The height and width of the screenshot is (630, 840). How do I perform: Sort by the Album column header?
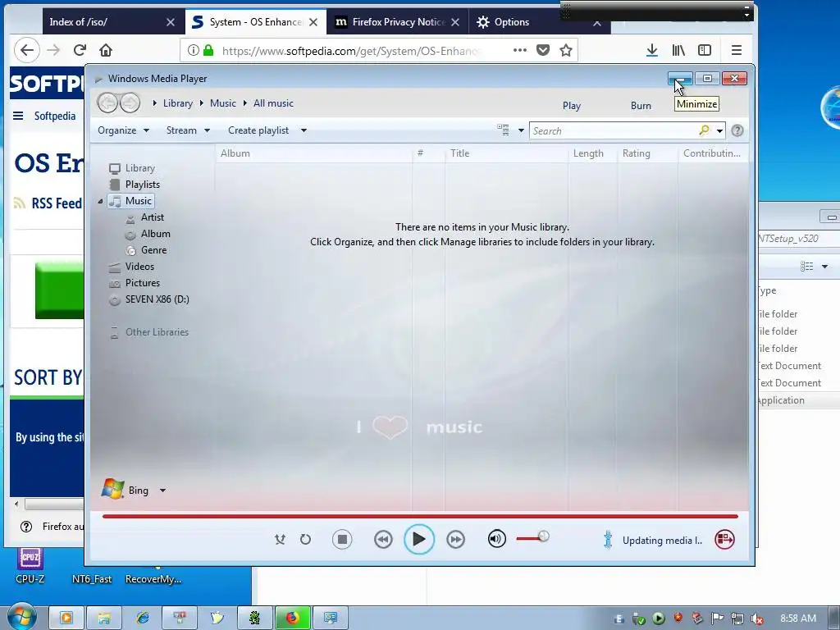click(314, 153)
